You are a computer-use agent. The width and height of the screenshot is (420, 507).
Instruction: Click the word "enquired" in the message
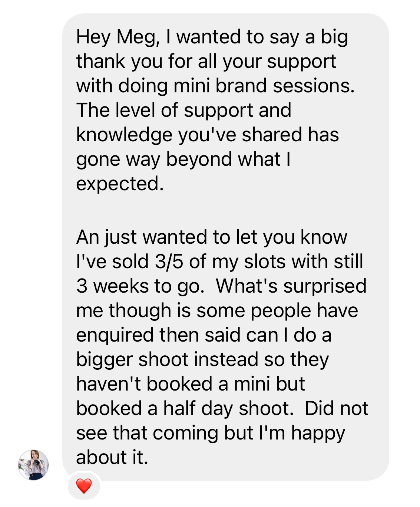click(x=115, y=335)
